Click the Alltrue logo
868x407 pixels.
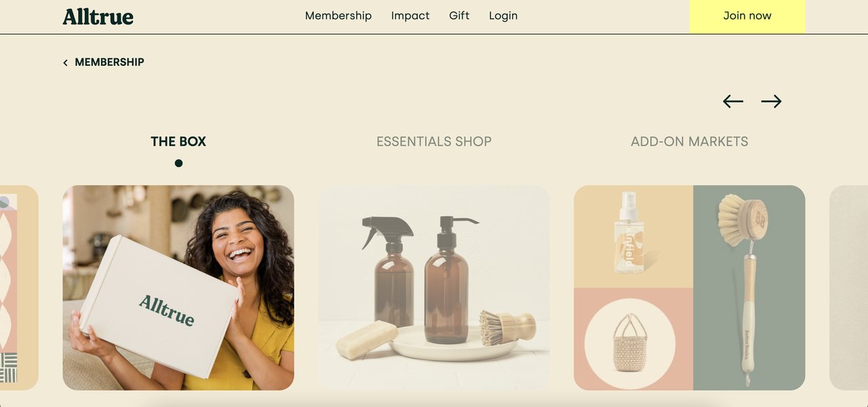pos(98,16)
